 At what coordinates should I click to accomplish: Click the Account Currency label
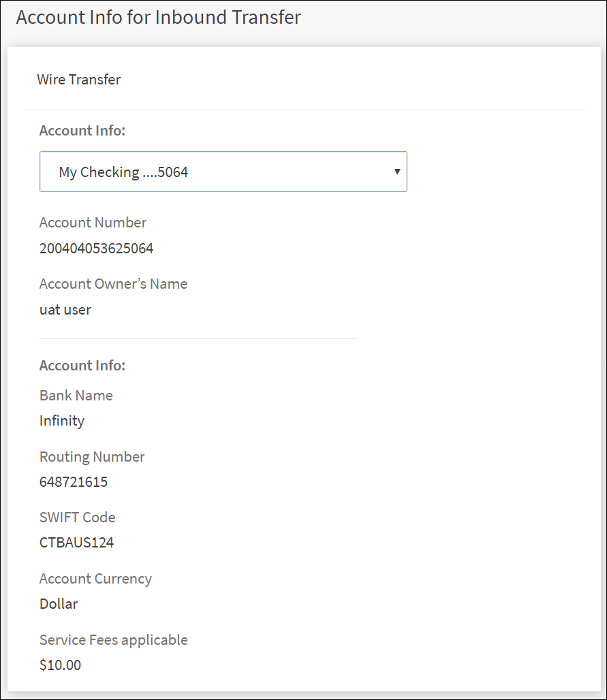click(95, 579)
